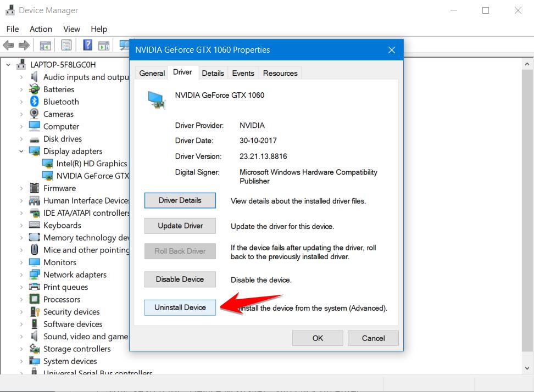Screen dimensions: 534x392
Task: Click the Batteries icon in device tree
Action: pyautogui.click(x=34, y=89)
